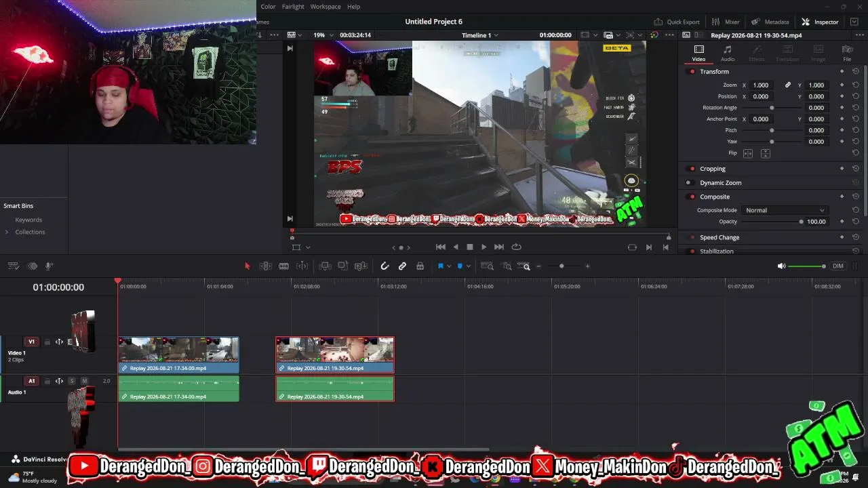868x488 pixels.
Task: Click the Full Extent Zoom icon
Action: pos(487,266)
